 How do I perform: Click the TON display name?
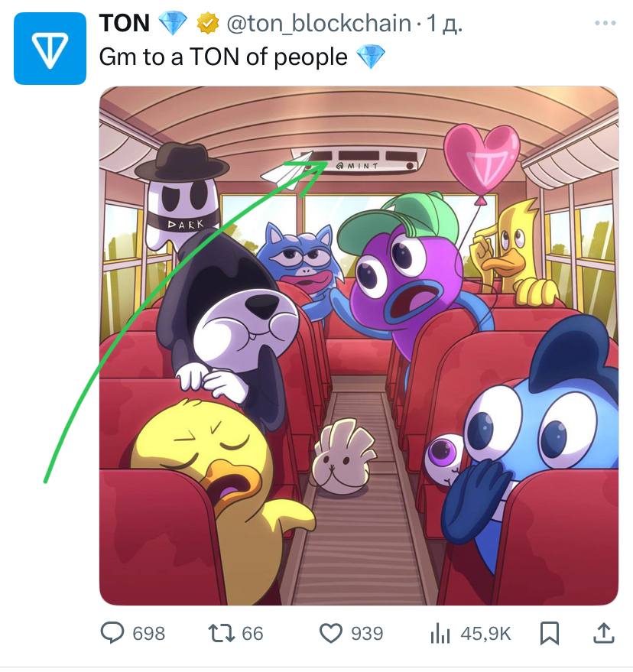click(125, 23)
